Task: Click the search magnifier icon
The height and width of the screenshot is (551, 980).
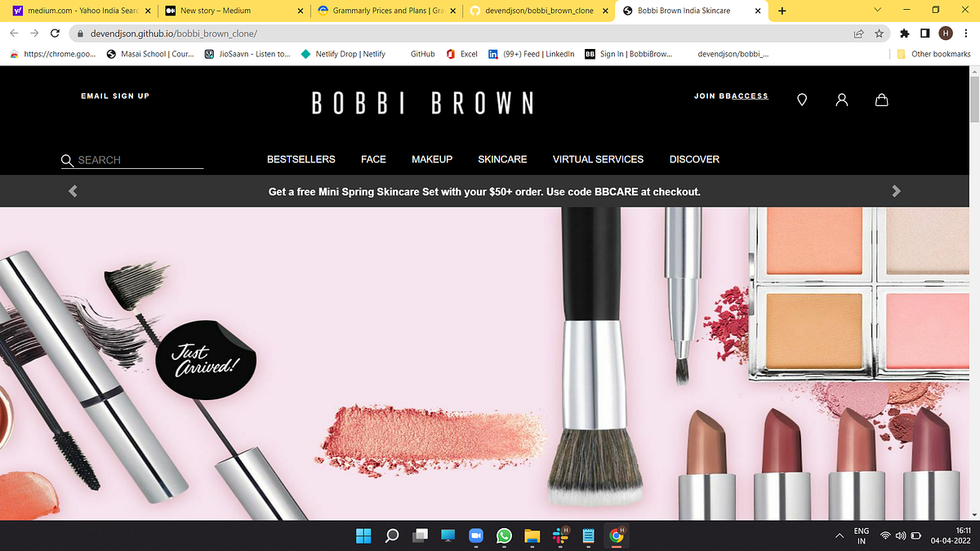Action: pos(67,160)
